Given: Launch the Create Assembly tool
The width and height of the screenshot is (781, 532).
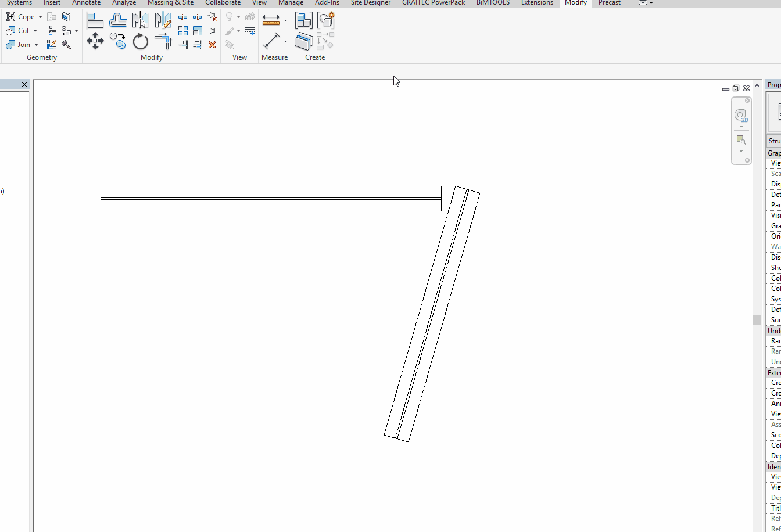Looking at the screenshot, I should [303, 20].
